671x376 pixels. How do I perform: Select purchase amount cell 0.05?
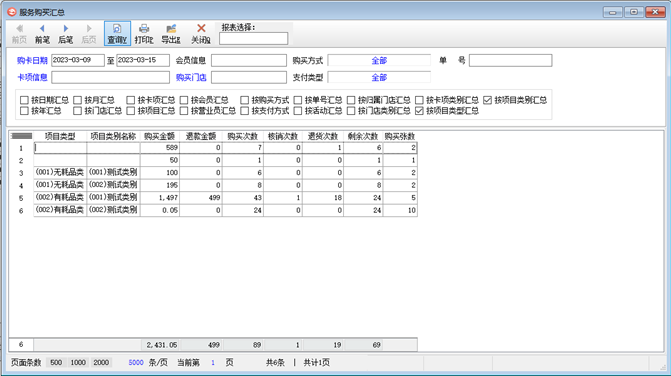160,210
